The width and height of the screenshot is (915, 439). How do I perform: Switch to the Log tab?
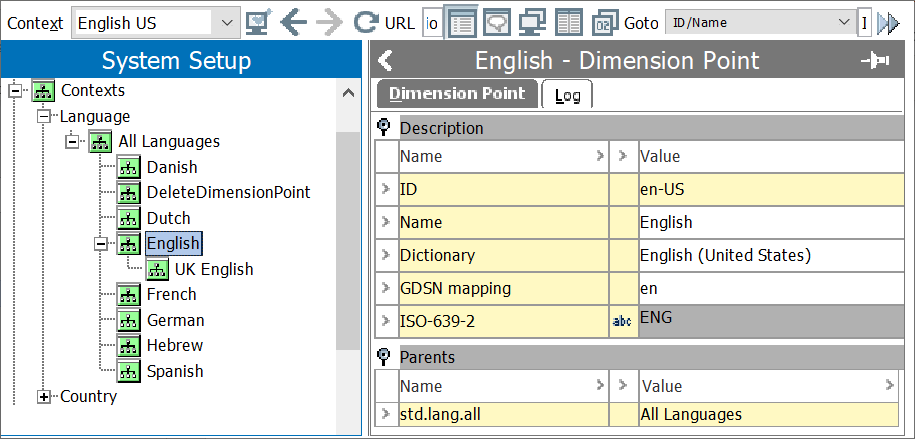(567, 95)
